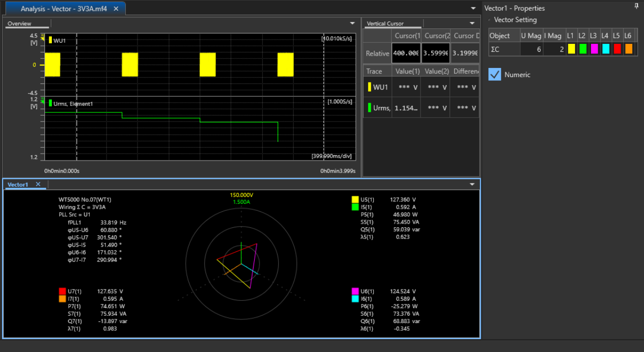Click the yellow WU1 trace marker in Overview

[50, 40]
